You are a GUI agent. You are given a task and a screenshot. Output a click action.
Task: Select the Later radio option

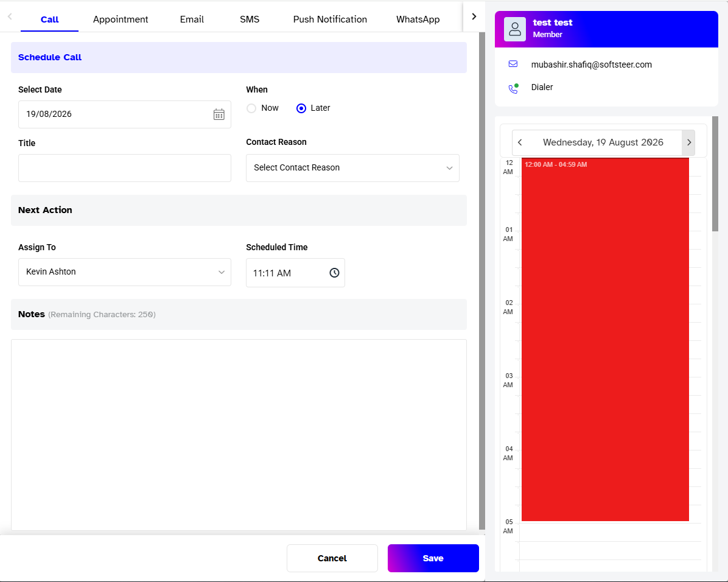click(301, 108)
